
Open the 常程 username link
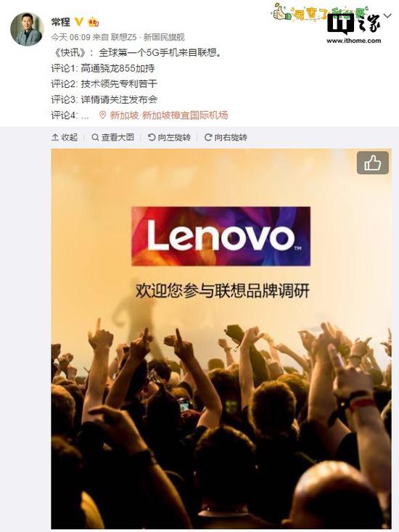click(x=61, y=22)
